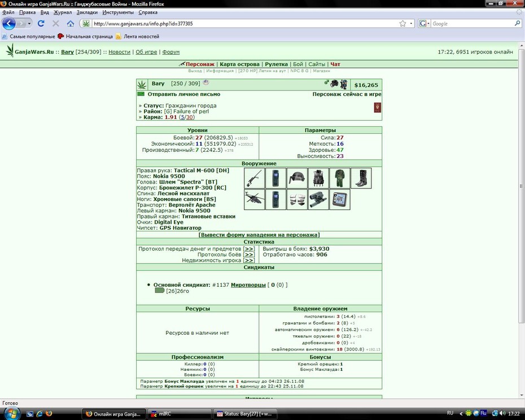Click the Apache helicopter transport thumbnail
The image size is (525, 420).
click(x=255, y=199)
